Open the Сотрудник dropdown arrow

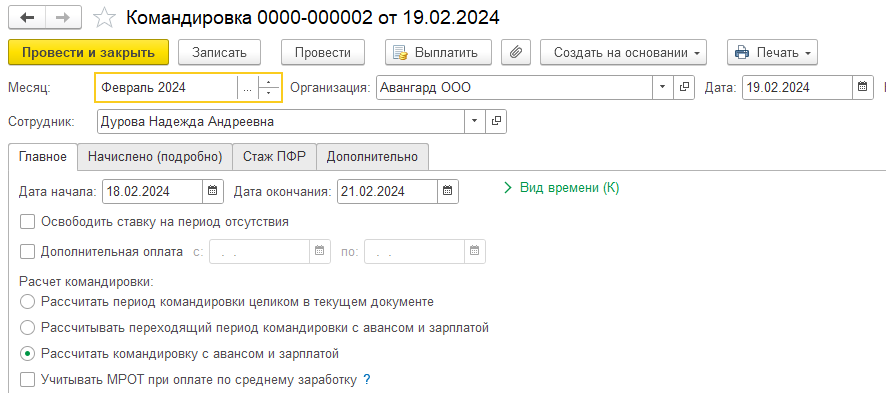(475, 121)
